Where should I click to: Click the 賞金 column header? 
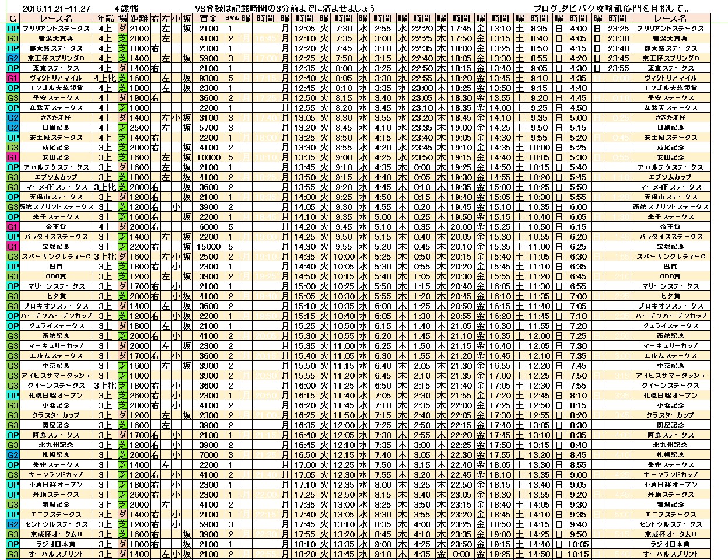(x=208, y=18)
